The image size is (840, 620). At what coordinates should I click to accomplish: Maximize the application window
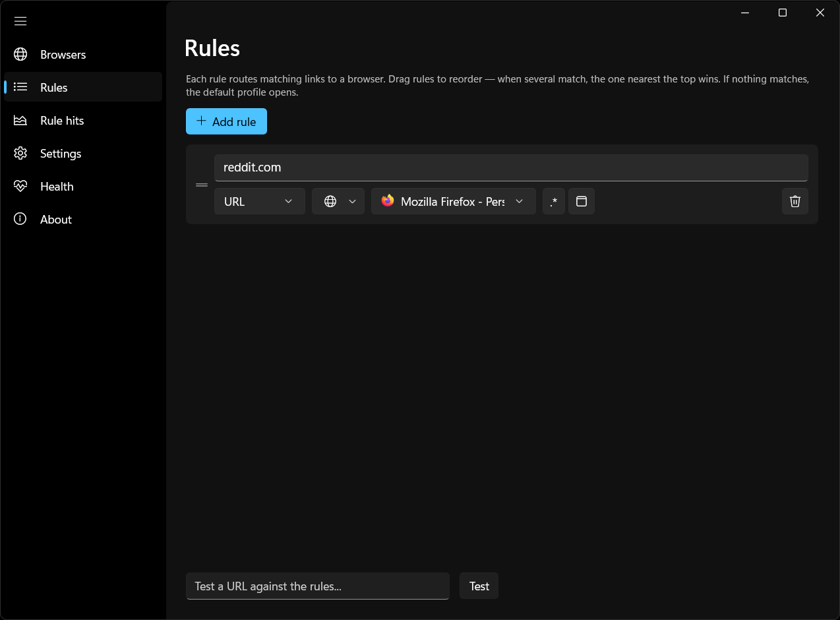click(783, 13)
